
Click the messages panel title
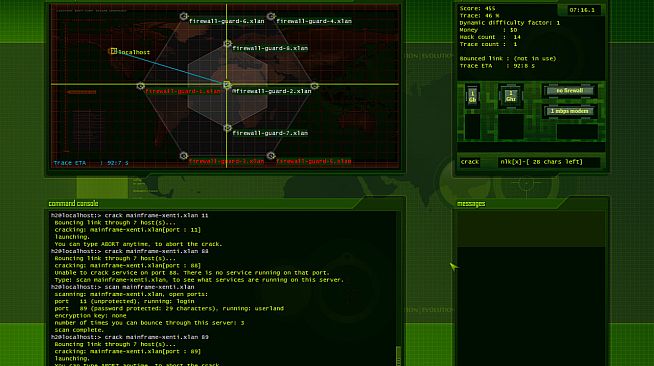(x=471, y=203)
